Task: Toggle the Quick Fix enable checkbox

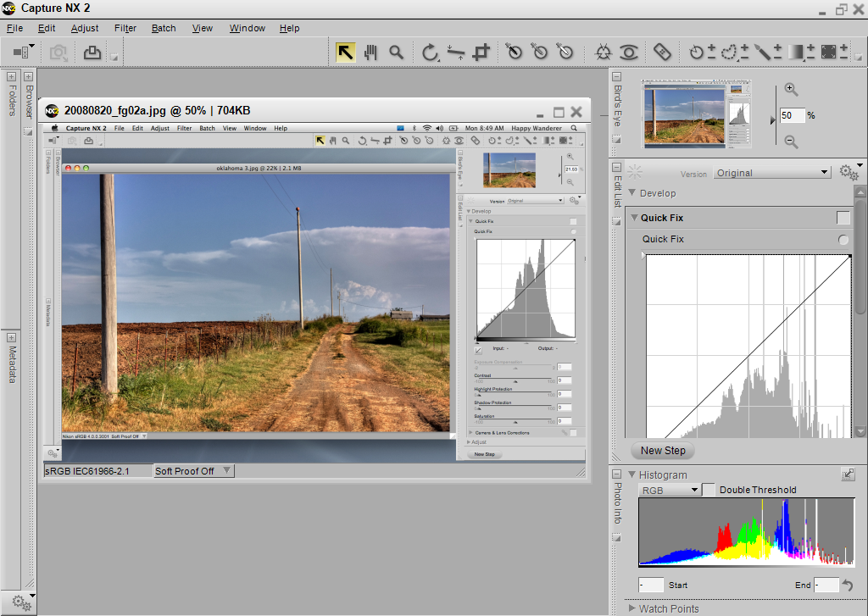Action: coord(843,218)
